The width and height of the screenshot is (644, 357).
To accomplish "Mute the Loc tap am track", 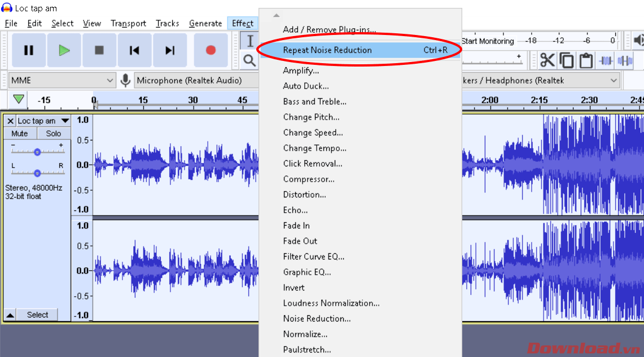I will (20, 133).
